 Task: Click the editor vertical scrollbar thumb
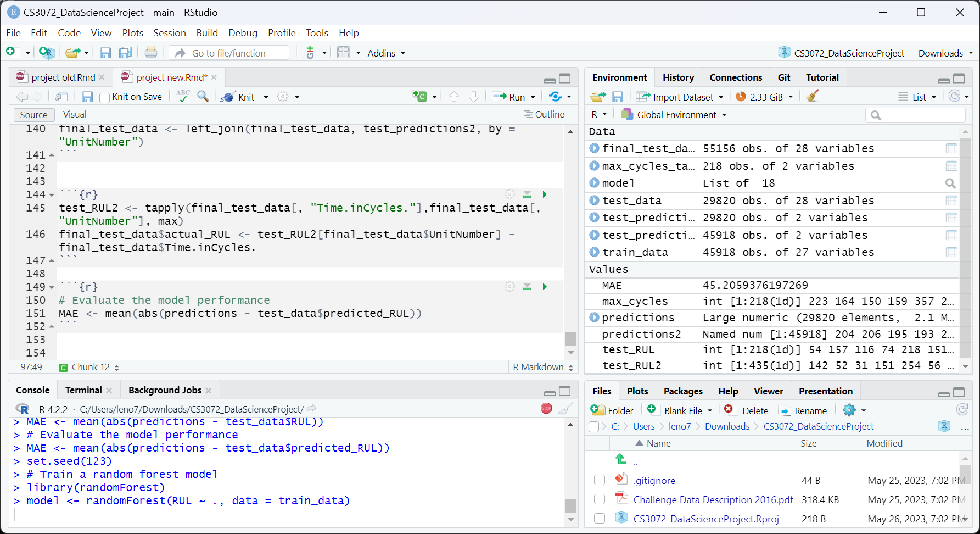570,339
